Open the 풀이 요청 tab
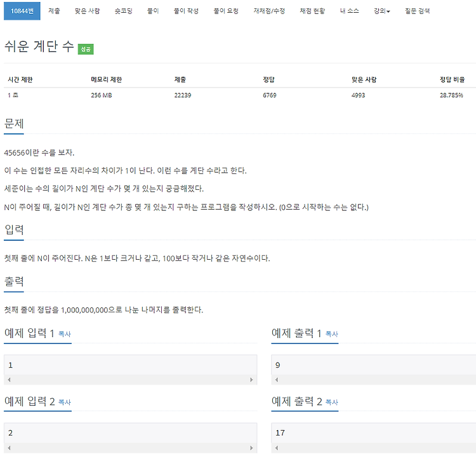This screenshot has height=456, width=476. (226, 11)
